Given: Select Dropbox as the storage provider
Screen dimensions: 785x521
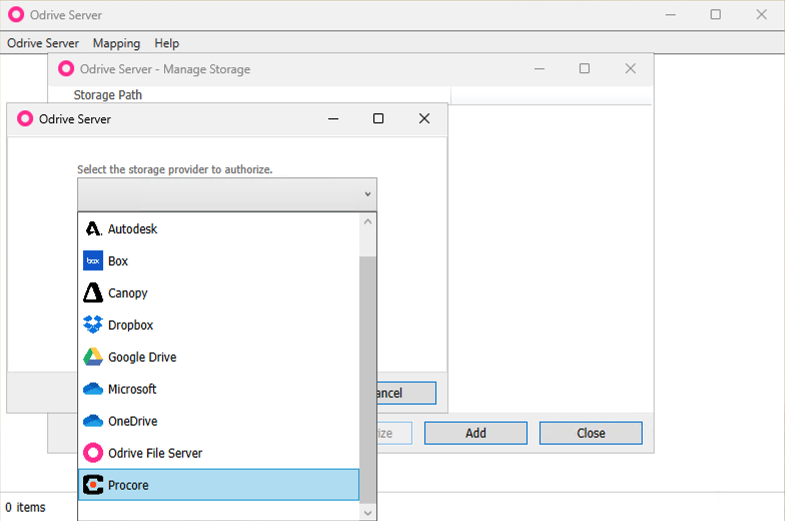Looking at the screenshot, I should [x=219, y=325].
